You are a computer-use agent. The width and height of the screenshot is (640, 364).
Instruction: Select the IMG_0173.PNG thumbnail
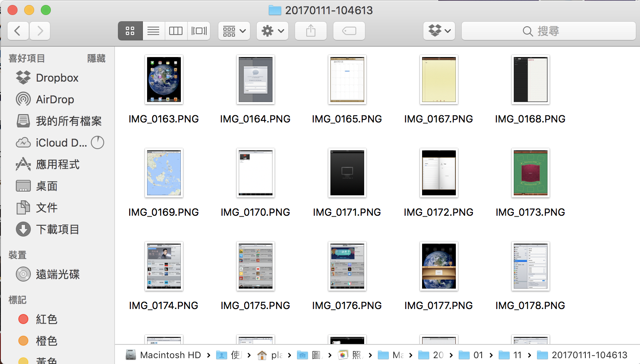tap(530, 173)
